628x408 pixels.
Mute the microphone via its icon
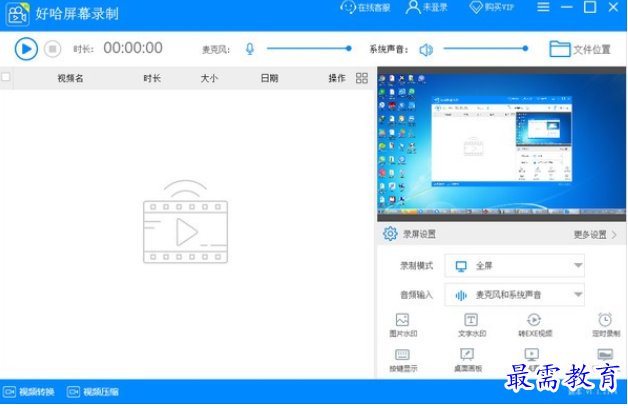(x=250, y=49)
